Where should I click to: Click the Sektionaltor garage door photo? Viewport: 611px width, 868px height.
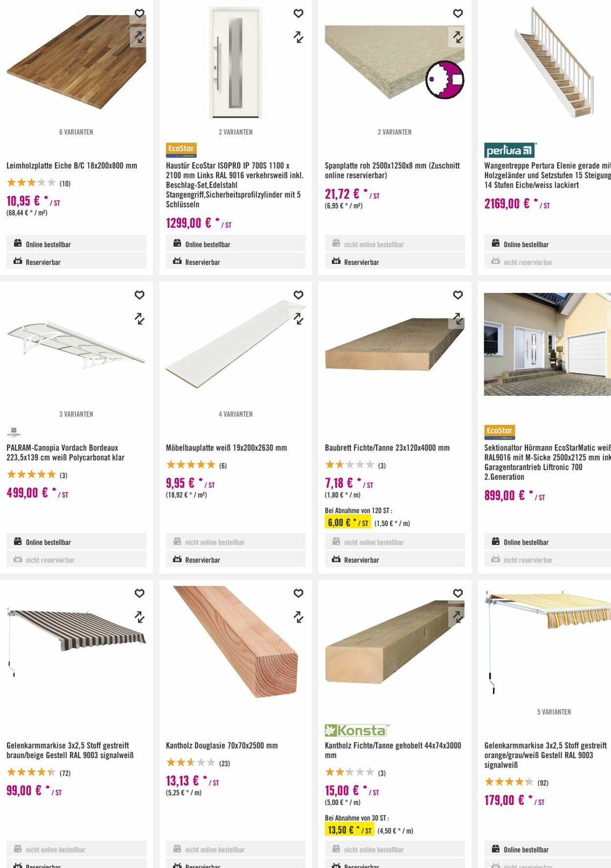tap(546, 344)
